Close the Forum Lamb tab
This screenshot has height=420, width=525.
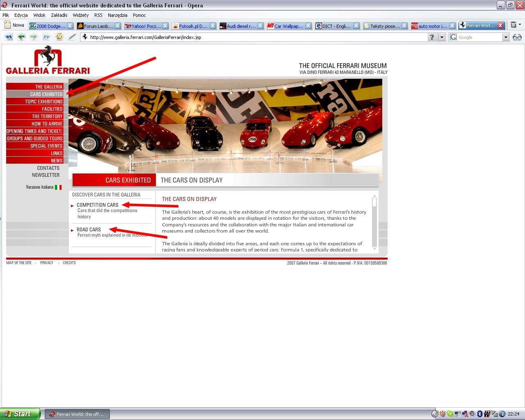118,26
